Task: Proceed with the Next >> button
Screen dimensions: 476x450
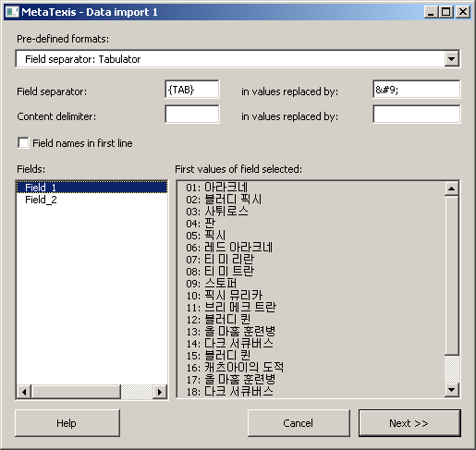Action: click(x=409, y=423)
